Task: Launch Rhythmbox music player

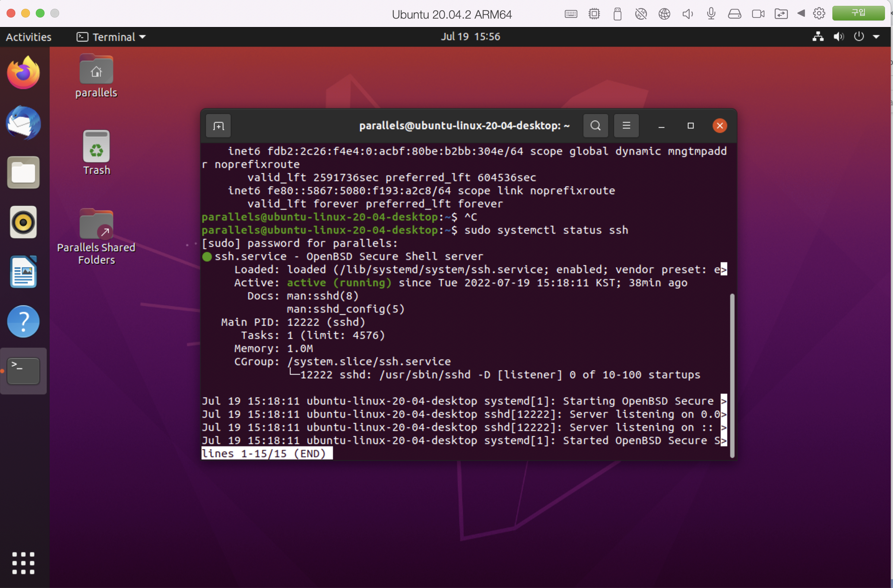Action: (x=23, y=222)
